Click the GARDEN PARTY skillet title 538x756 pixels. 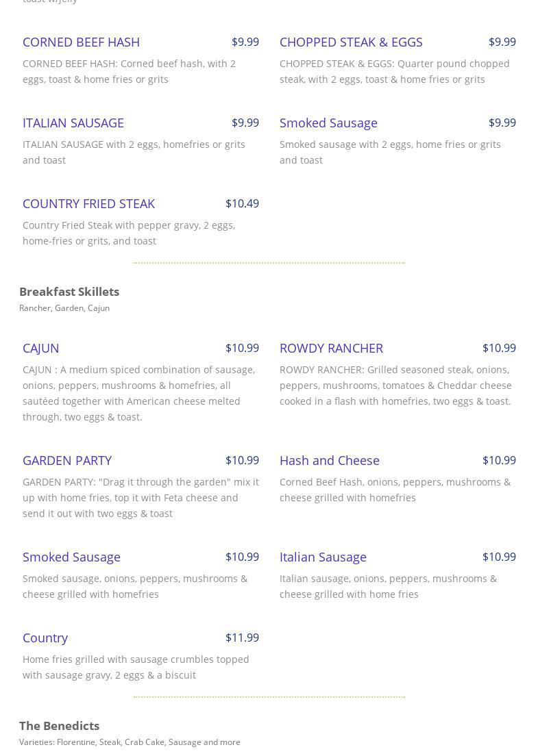[66, 460]
